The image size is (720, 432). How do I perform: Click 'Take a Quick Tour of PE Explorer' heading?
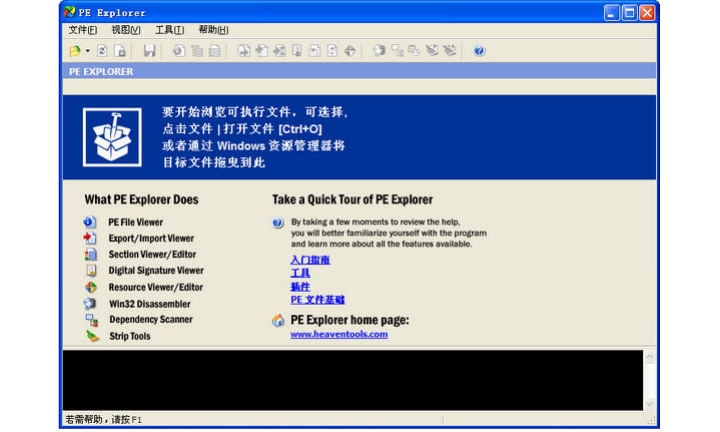pyautogui.click(x=352, y=200)
